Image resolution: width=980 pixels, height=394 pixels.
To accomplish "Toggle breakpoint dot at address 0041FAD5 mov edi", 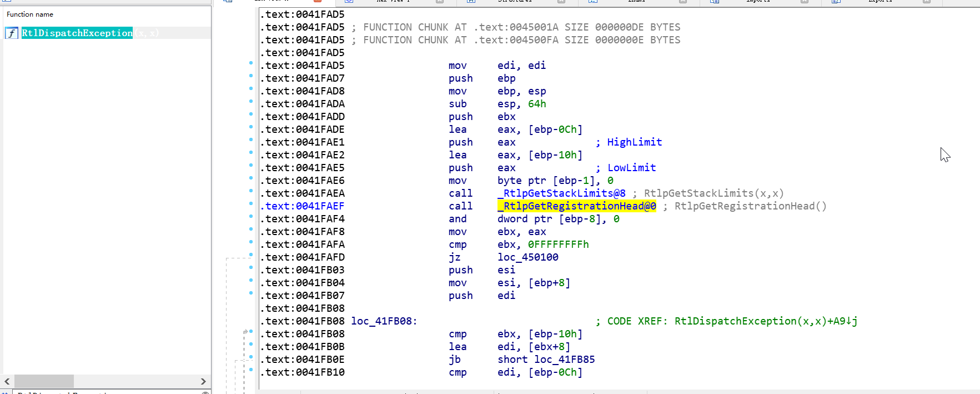I will tap(251, 63).
